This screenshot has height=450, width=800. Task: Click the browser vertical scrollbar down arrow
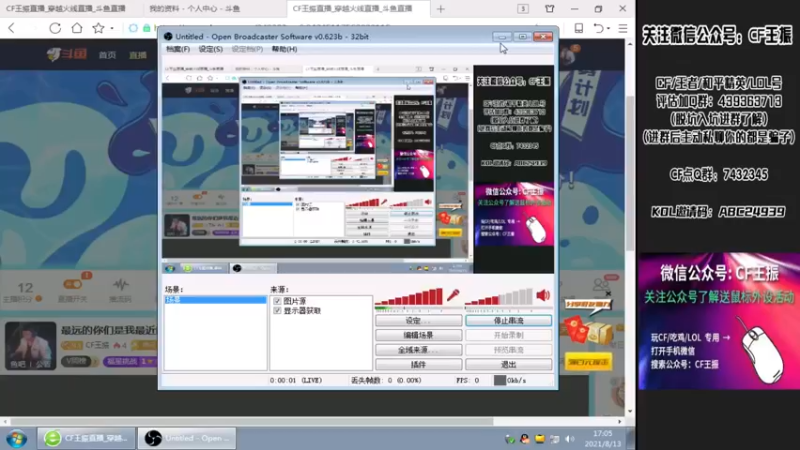tap(630, 411)
